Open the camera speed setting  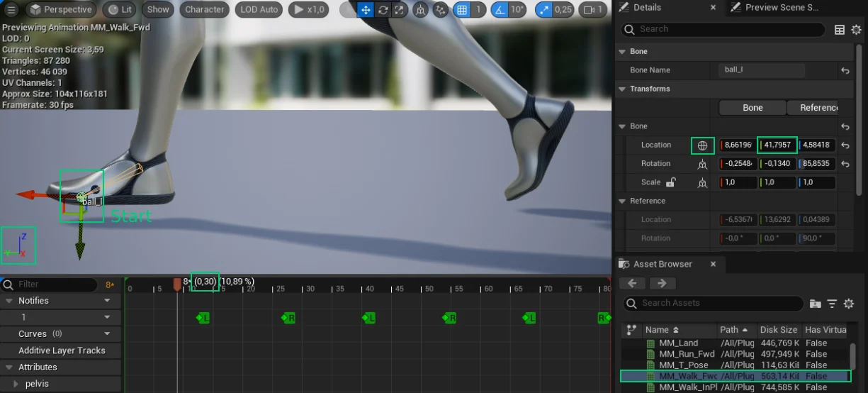(594, 10)
